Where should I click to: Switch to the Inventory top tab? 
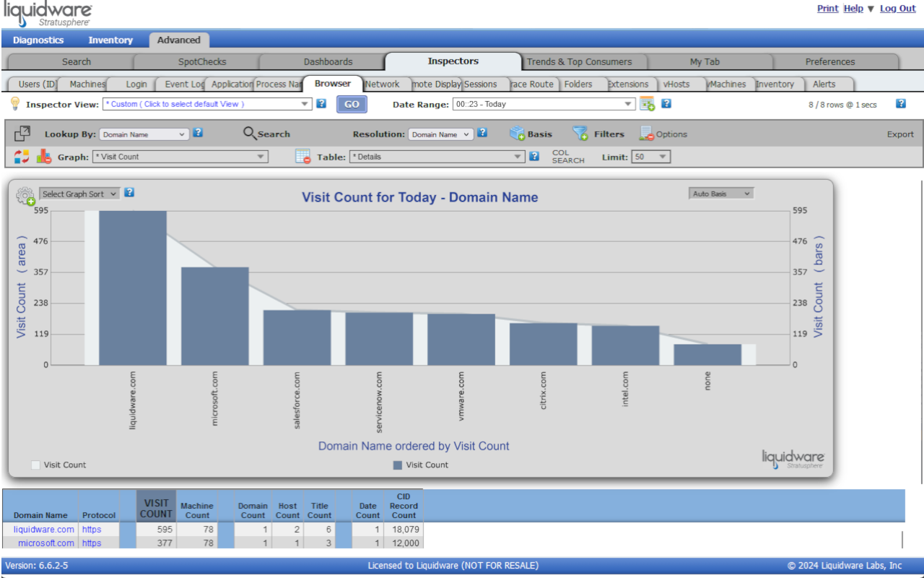(110, 40)
